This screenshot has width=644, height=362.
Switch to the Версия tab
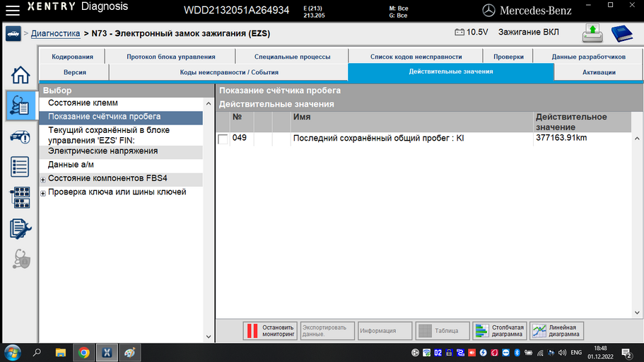click(75, 72)
